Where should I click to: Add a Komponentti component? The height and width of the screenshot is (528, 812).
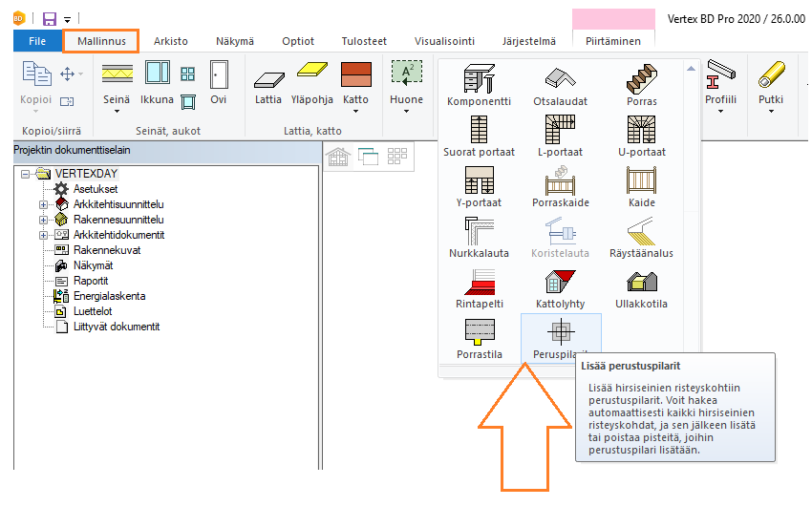tap(479, 85)
